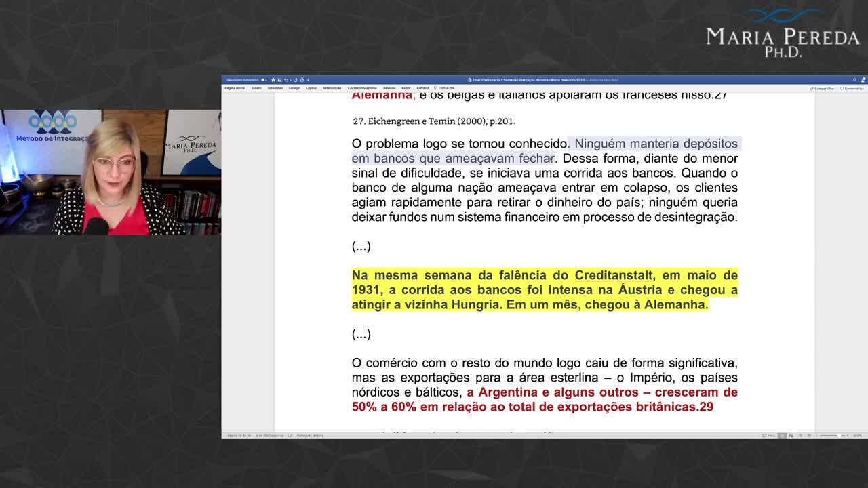This screenshot has height=488, width=868.
Task: Open the Revisão ribbon tab
Action: (389, 88)
